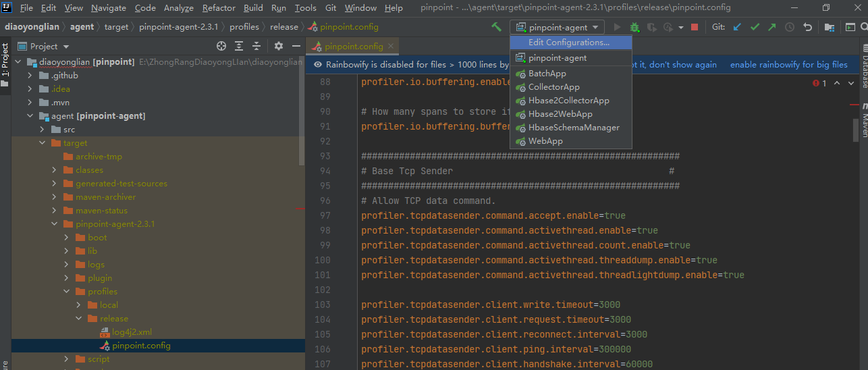Expand the plugin folder node
868x370 pixels.
point(66,278)
